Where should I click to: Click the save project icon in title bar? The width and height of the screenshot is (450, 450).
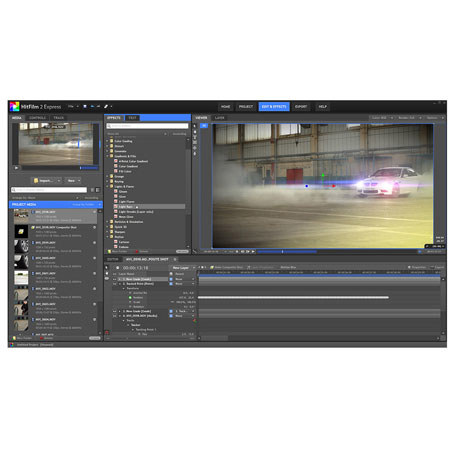[85, 106]
